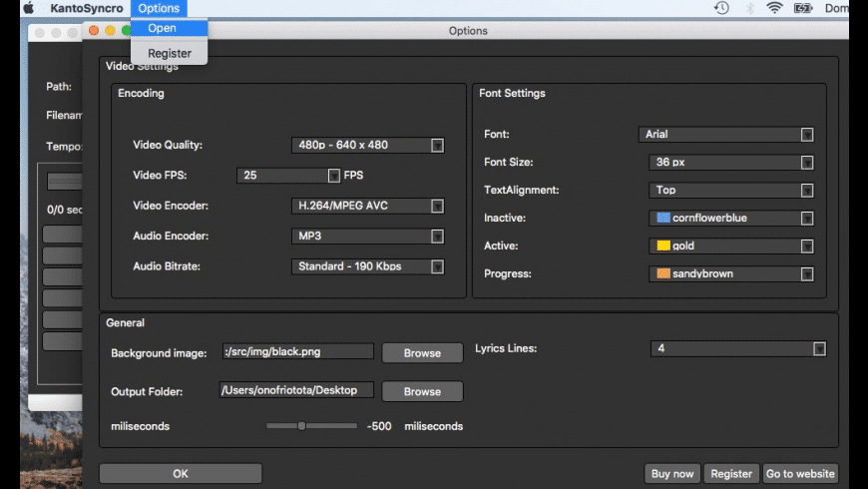Open the KantoSyncro application menu
The height and width of the screenshot is (489, 868).
tap(87, 8)
